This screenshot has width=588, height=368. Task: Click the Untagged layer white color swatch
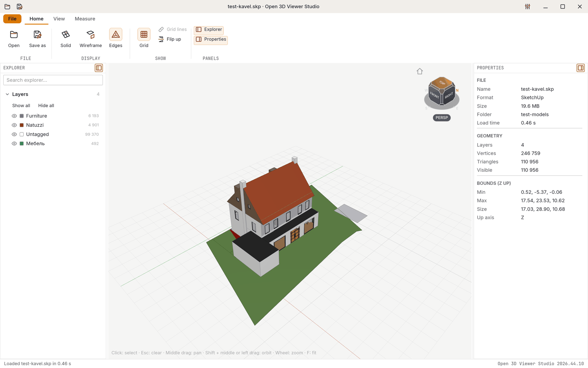click(22, 135)
